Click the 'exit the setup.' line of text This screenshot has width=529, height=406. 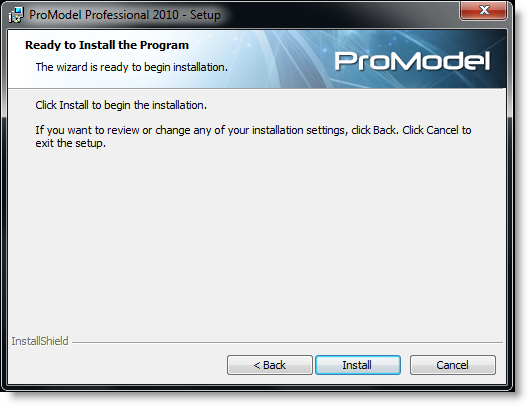point(71,143)
